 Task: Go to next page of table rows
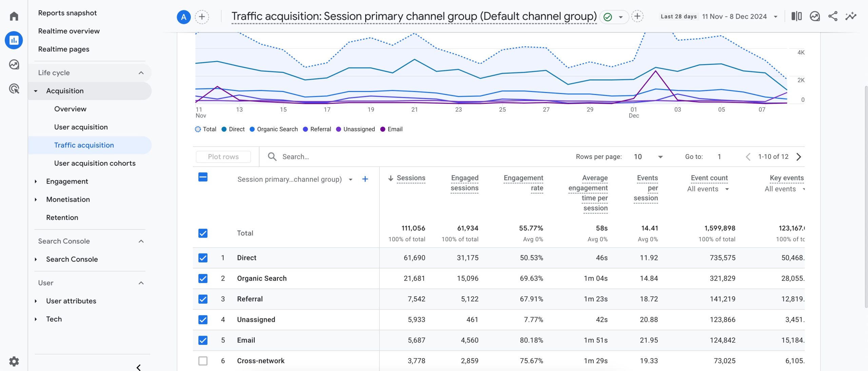(x=799, y=156)
